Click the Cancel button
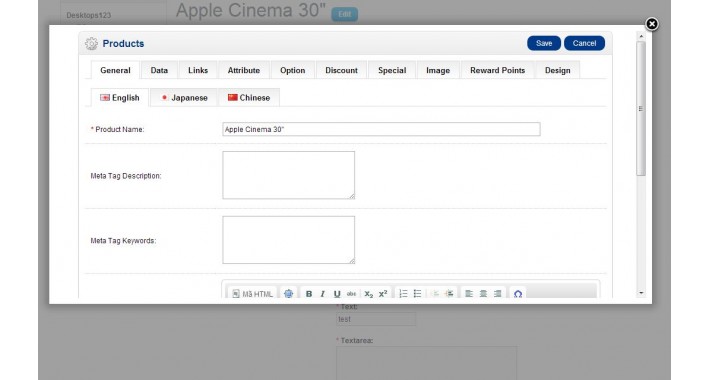The width and height of the screenshot is (710, 380). [584, 43]
